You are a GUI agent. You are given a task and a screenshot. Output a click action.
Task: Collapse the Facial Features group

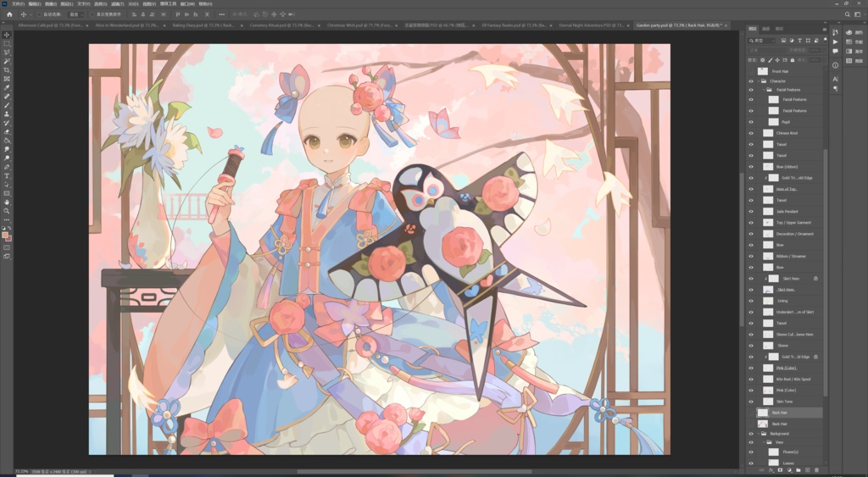coord(765,90)
